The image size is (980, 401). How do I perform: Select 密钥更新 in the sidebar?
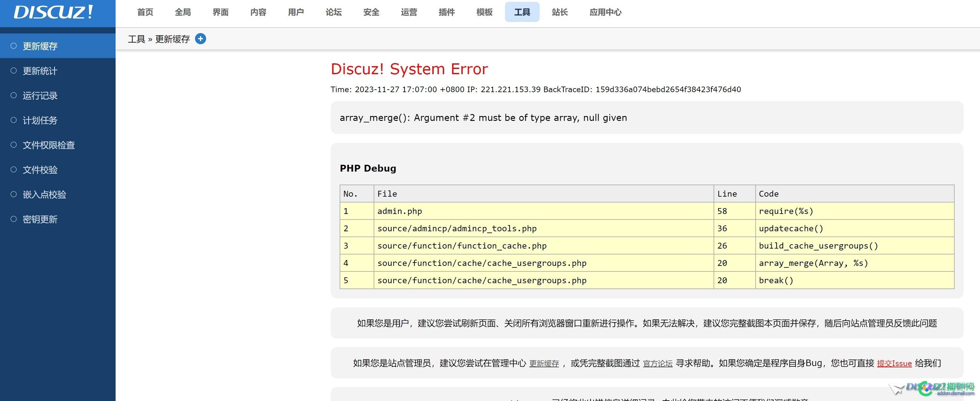(x=58, y=219)
